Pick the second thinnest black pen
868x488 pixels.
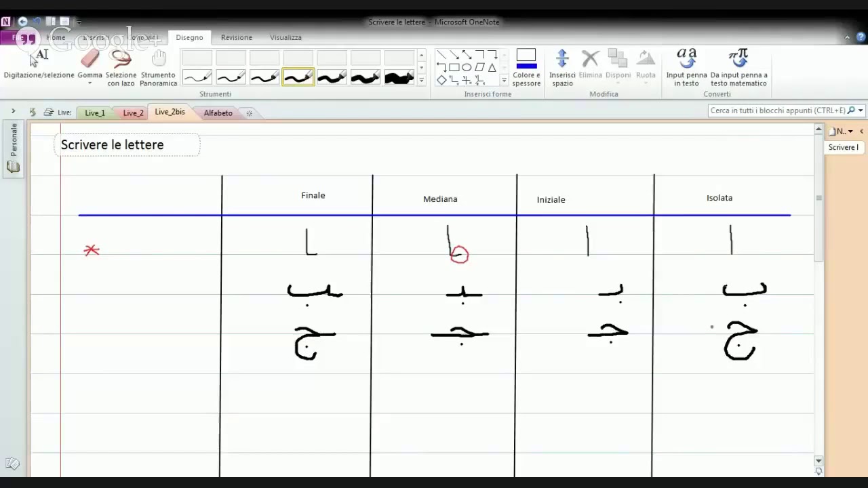(231, 77)
